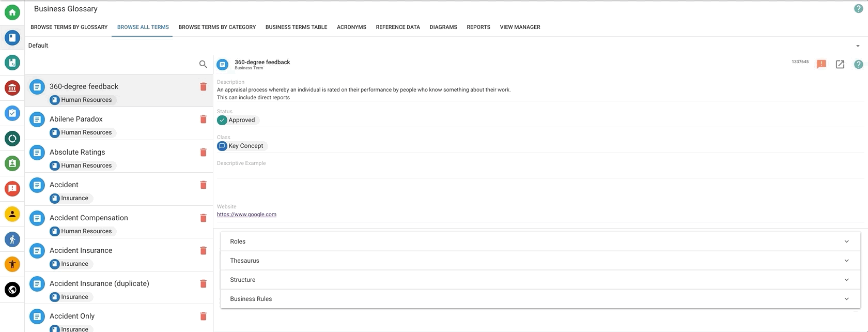Open the google.com website link
868x332 pixels.
point(246,215)
